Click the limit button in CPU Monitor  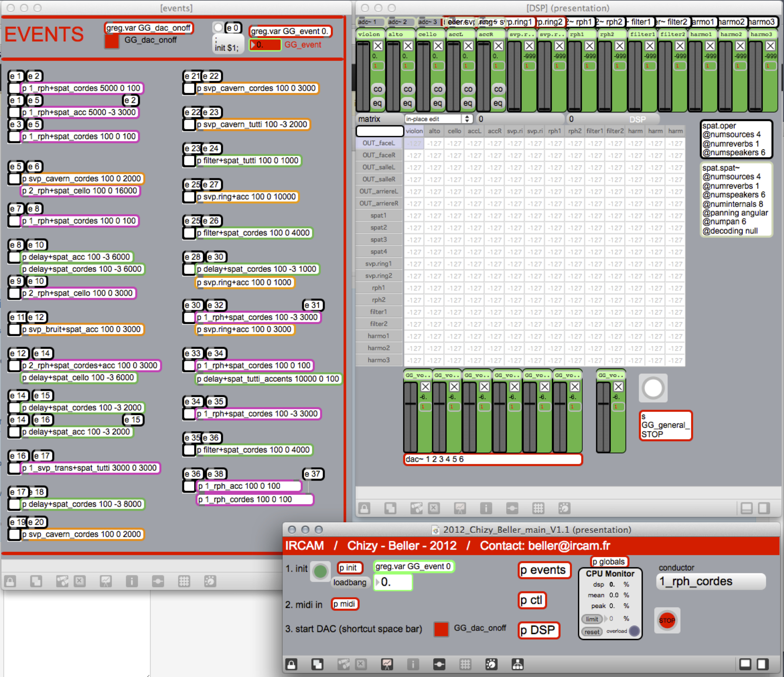point(592,619)
